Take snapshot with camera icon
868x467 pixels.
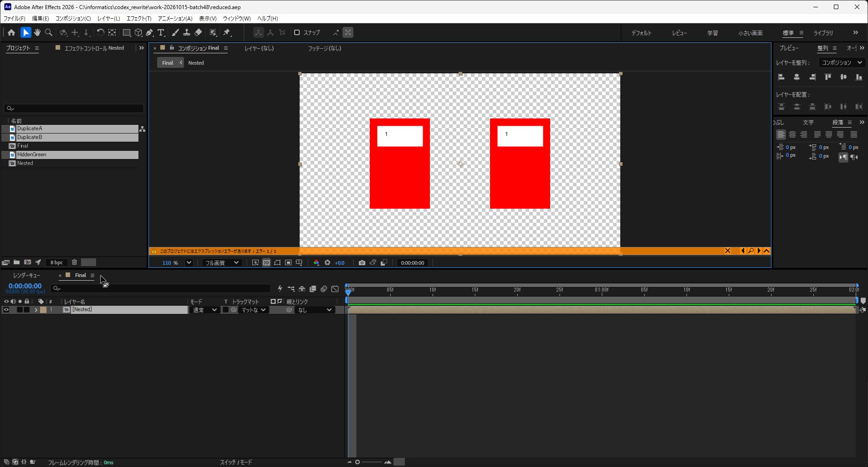click(x=362, y=262)
